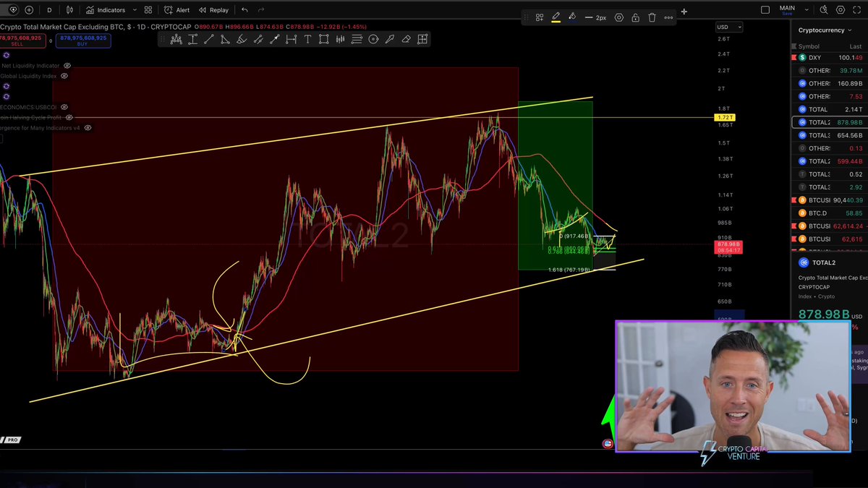Select the Eraser tool

pos(407,39)
